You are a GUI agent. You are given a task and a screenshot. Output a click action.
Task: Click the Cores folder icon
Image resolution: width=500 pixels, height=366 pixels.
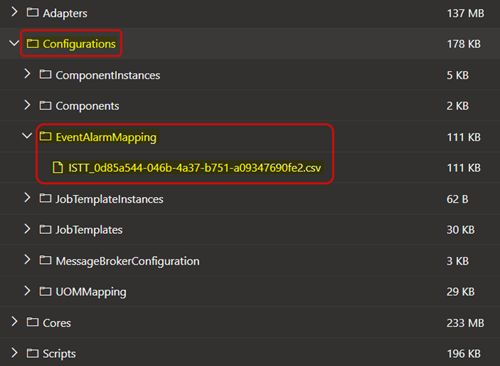(x=33, y=322)
